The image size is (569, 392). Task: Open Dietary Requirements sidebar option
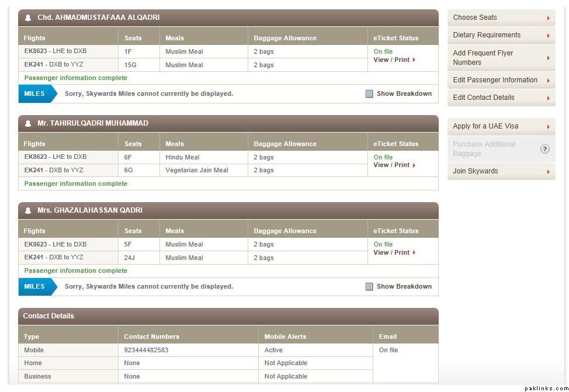tap(501, 35)
